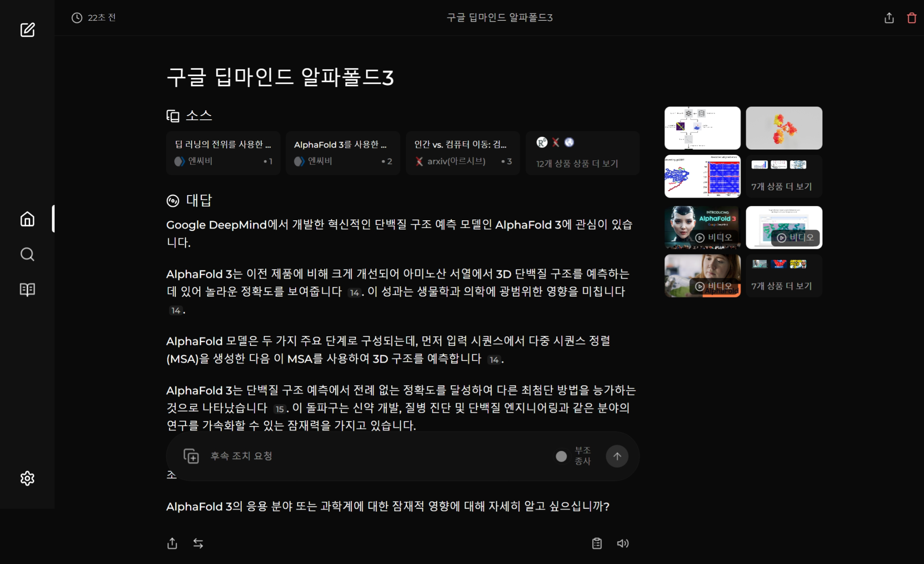
Task: Open the Search (Discover) sidebar icon
Action: coord(27,254)
